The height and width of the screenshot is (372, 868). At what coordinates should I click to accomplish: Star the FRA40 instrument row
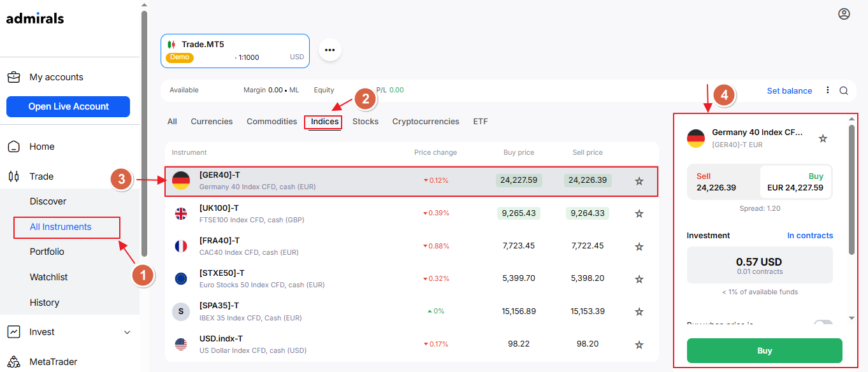[639, 247]
